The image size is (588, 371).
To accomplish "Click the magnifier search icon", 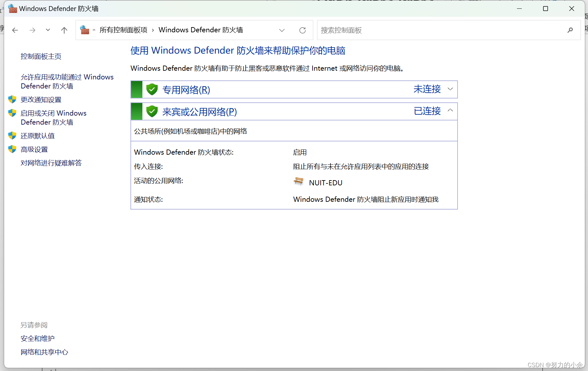I will point(570,30).
